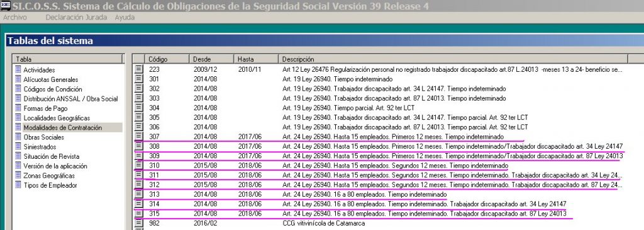The height and width of the screenshot is (230, 644).
Task: Open Tipos de Empleador table
Action: click(50, 185)
